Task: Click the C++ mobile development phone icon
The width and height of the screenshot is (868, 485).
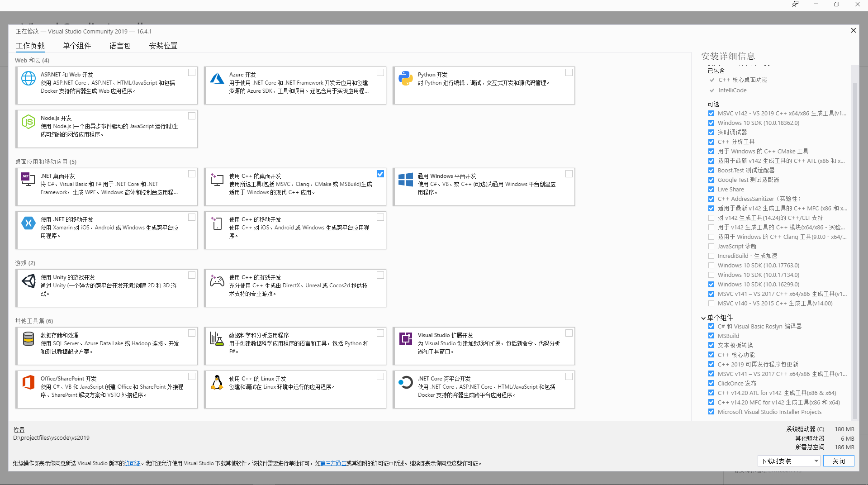Action: pyautogui.click(x=217, y=223)
